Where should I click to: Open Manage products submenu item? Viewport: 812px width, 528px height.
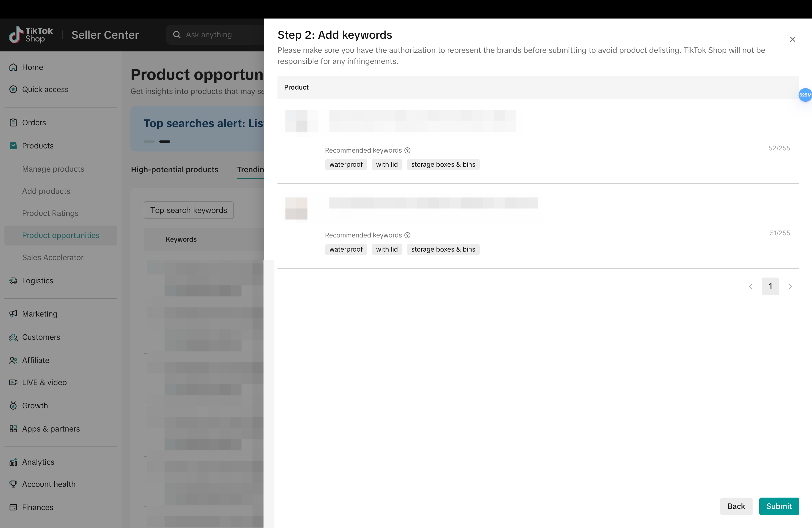coord(53,169)
